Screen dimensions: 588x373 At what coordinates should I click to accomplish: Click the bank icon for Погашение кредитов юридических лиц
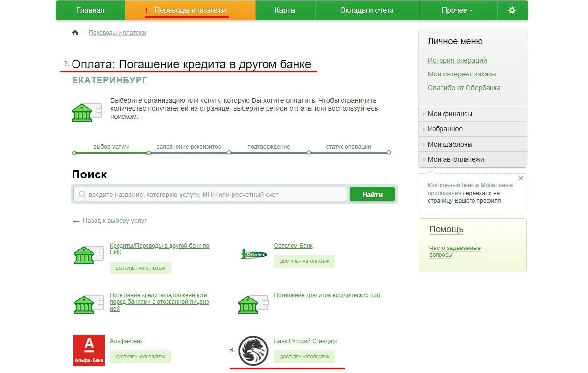pos(252,304)
